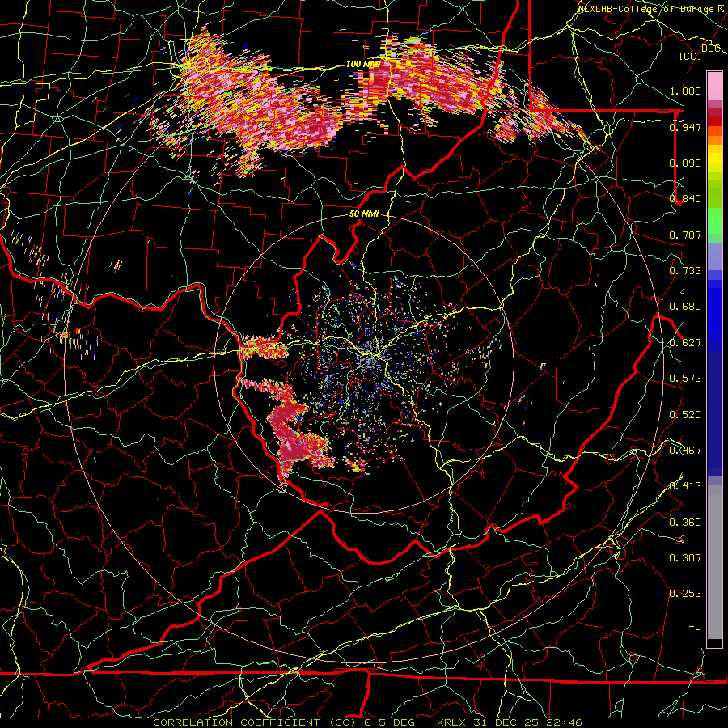Click the "100 NMI" range ring label
This screenshot has width=728, height=728.
point(363,64)
